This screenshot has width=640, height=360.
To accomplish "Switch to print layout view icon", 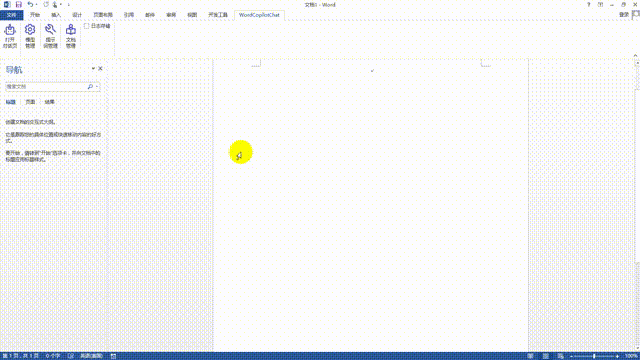I will [x=546, y=356].
